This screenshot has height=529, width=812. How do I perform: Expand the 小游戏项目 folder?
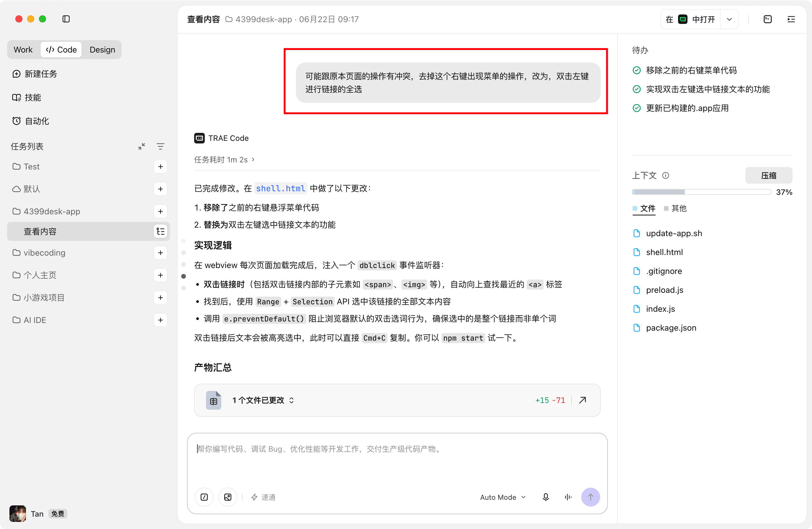pyautogui.click(x=39, y=298)
